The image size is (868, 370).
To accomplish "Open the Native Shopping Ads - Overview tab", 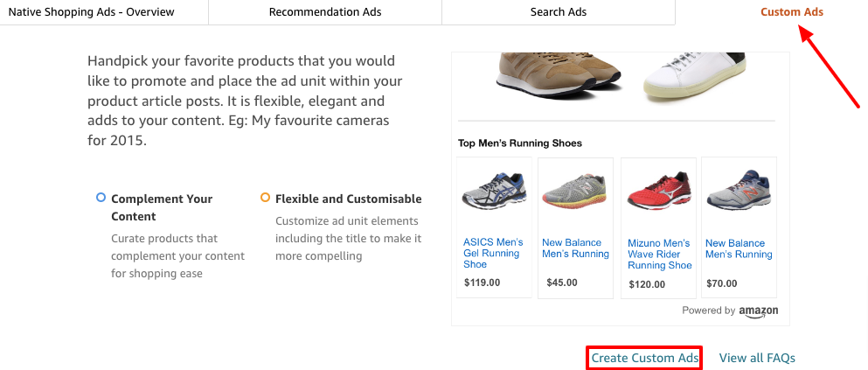I will click(x=91, y=12).
